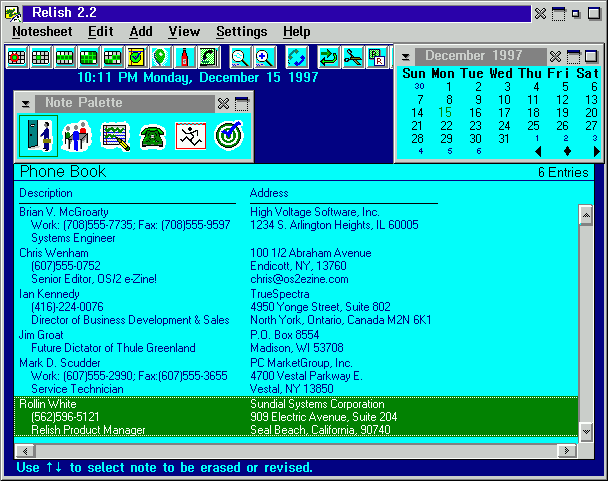608x481 pixels.
Task: Click the blue telephone dialer toolbar icon
Action: (x=297, y=57)
